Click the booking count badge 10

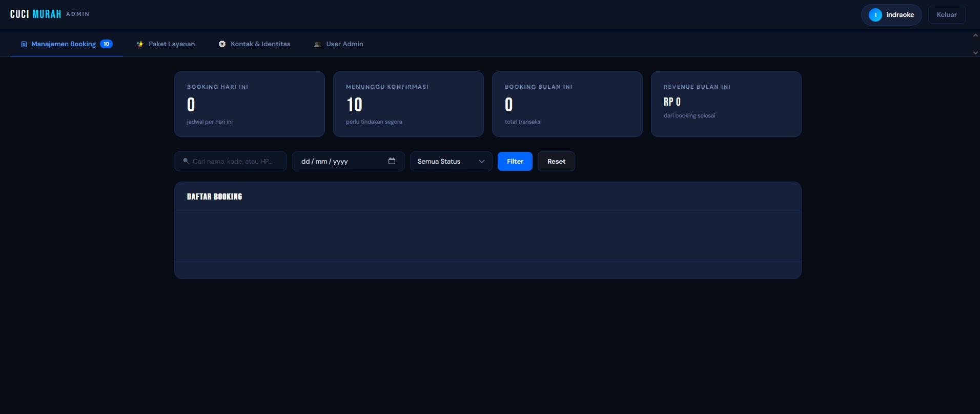[x=106, y=44]
